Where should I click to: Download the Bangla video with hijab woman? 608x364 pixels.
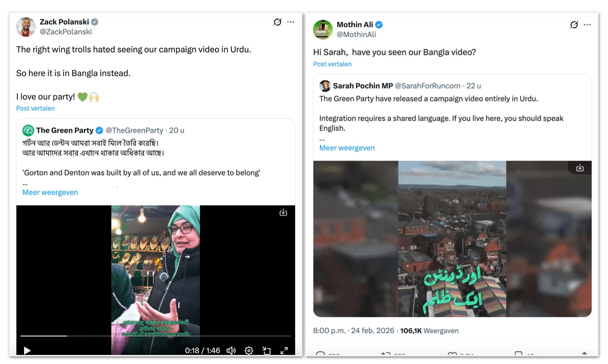[283, 212]
